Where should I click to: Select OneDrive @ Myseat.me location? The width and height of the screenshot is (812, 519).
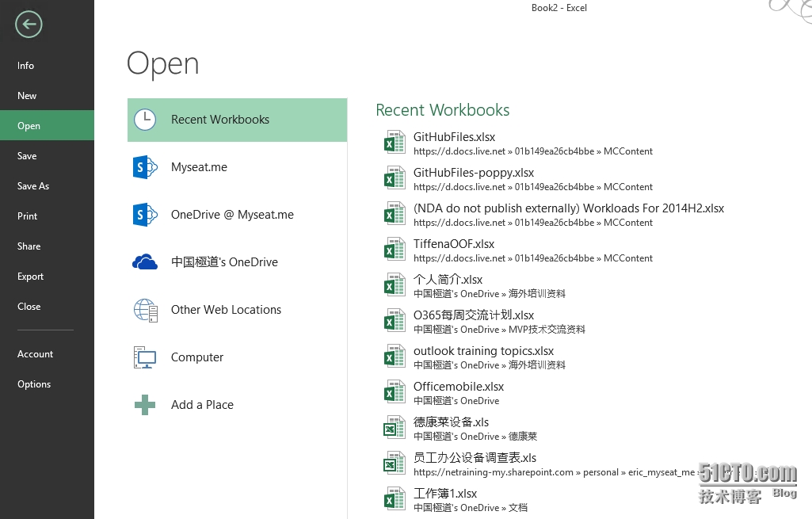(237, 215)
